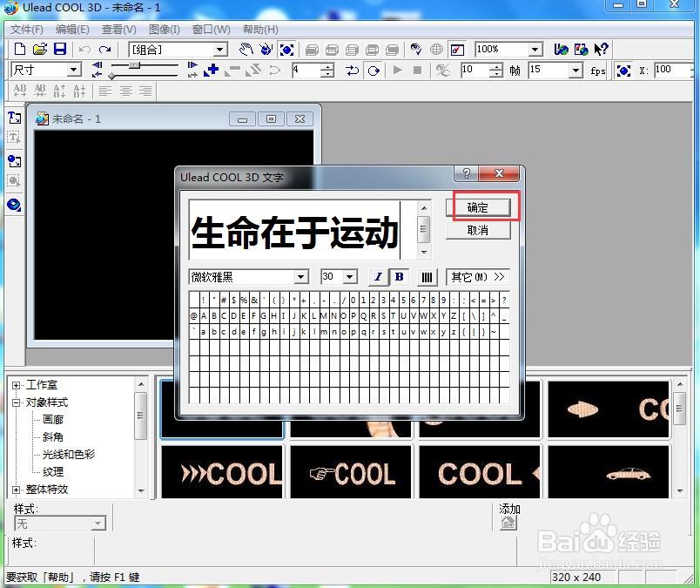Collapse the 对象样式 tree node
700x588 pixels.
pos(16,402)
